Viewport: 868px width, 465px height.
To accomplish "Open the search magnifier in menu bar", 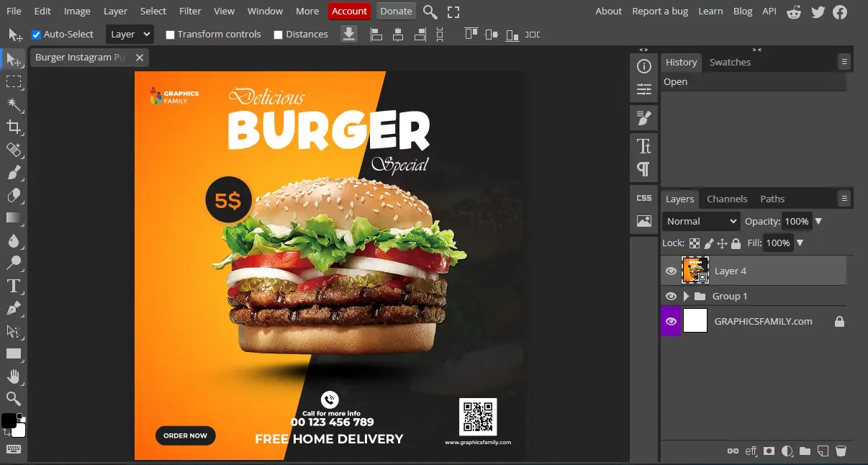I will coord(430,12).
